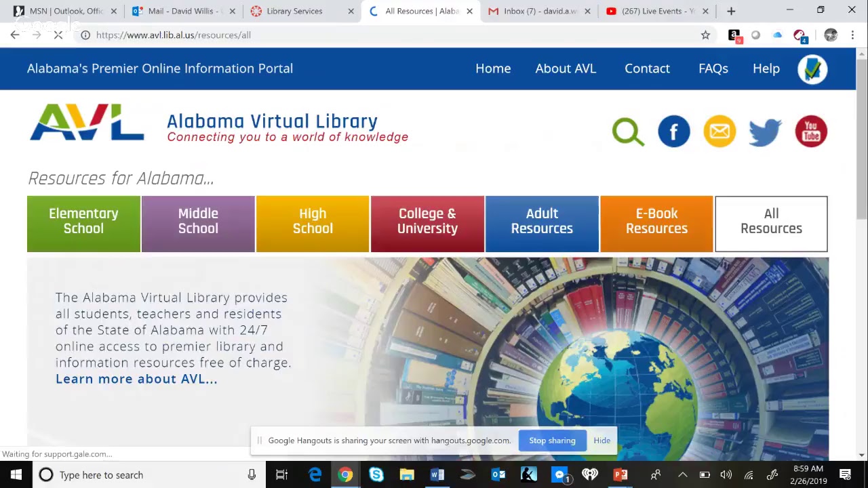The width and height of the screenshot is (868, 488).
Task: Switch to the Mail - David Willis tab
Action: 182,11
